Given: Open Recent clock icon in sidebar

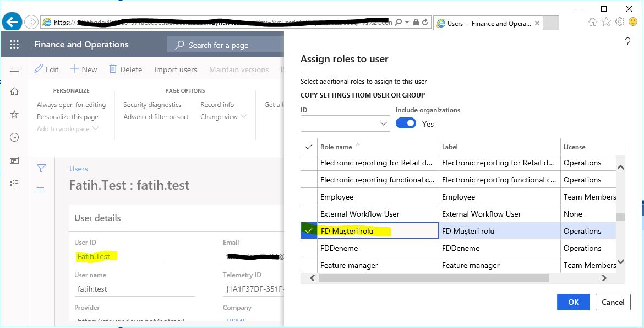Looking at the screenshot, I should (14, 137).
